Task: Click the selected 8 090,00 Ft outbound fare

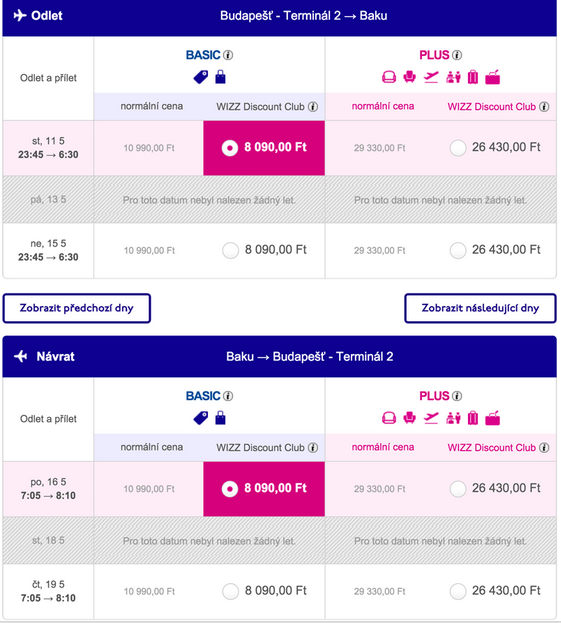Action: point(264,148)
